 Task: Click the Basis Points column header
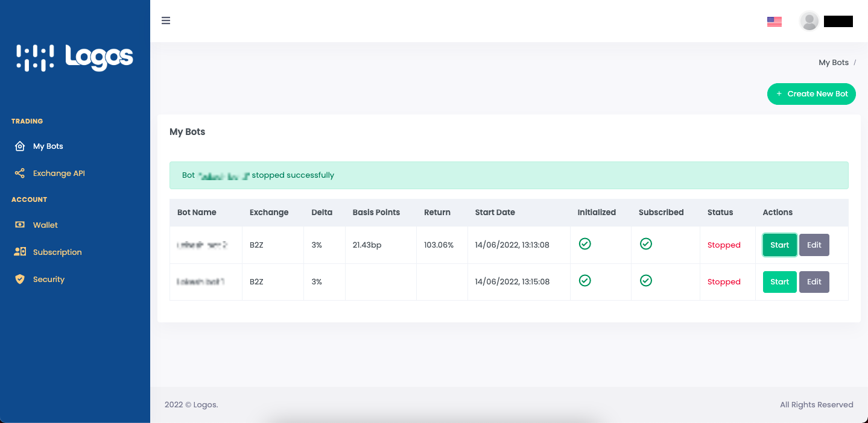click(376, 212)
